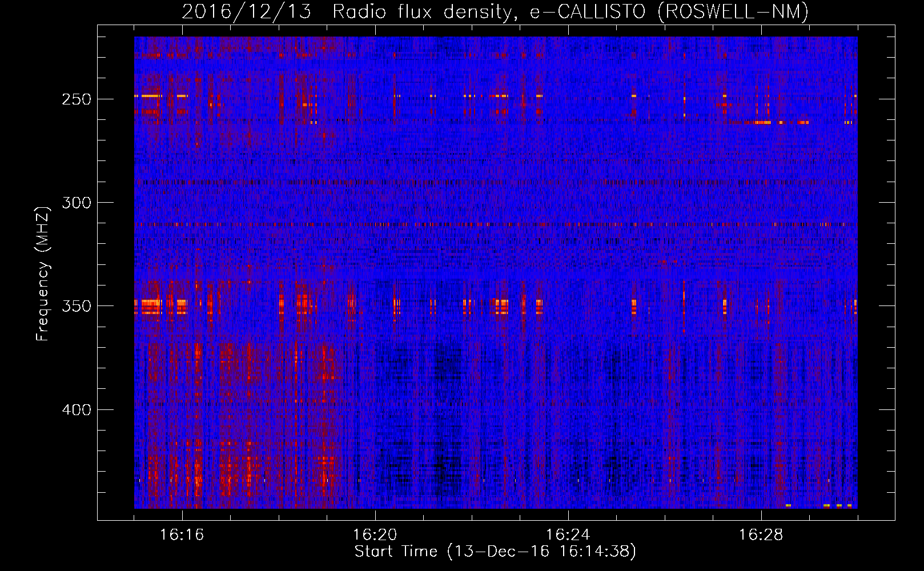This screenshot has height=571, width=924.
Task: Click the 400 frequency tick label
Action: coord(77,410)
